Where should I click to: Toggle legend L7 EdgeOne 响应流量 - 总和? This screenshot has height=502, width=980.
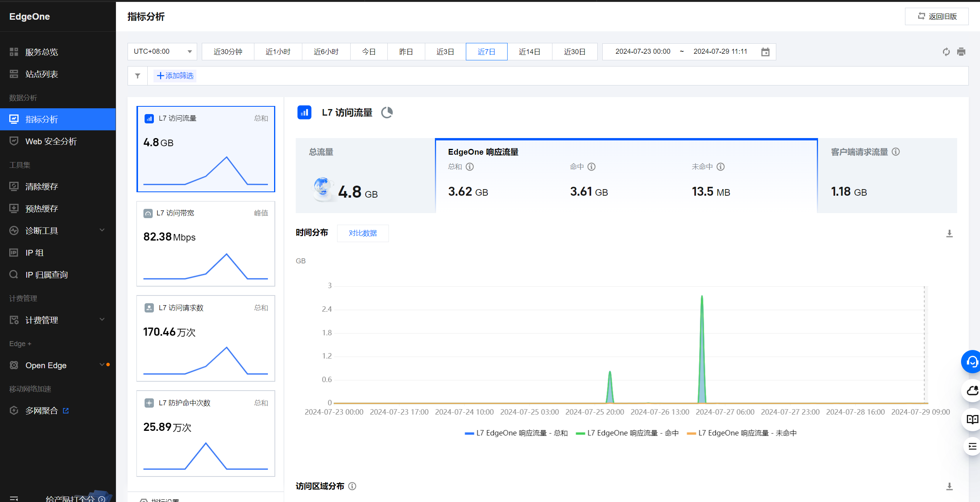516,433
